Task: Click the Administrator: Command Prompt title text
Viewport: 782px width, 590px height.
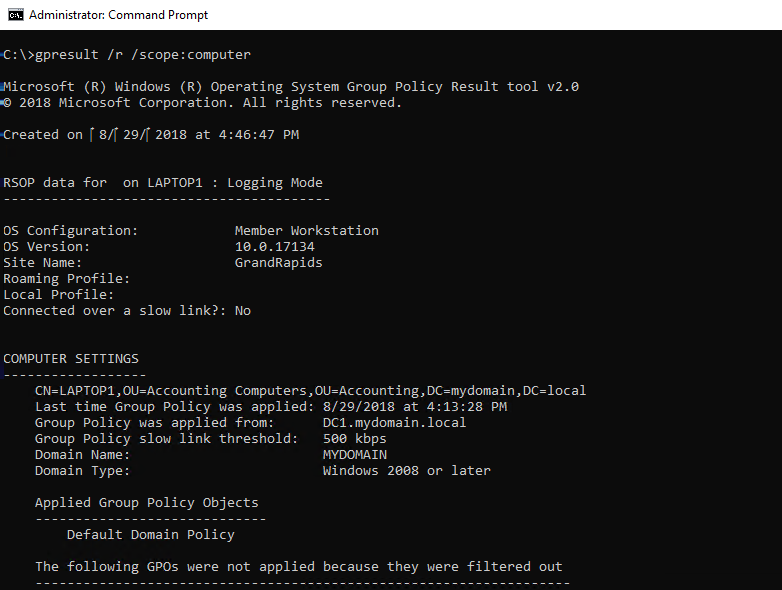Action: click(119, 15)
